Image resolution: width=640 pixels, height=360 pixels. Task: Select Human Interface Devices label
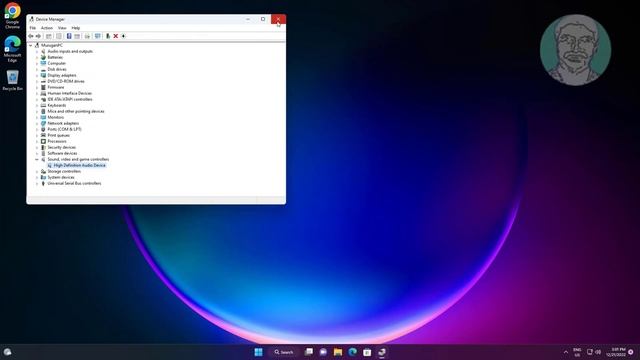point(69,93)
